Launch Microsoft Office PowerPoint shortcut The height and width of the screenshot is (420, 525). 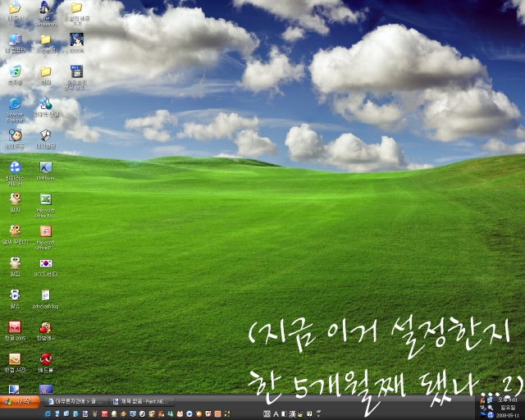[46, 231]
